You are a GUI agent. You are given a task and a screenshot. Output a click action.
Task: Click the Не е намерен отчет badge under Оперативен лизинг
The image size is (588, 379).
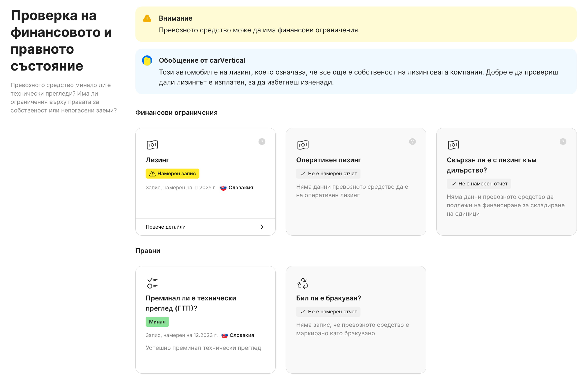pos(328,173)
